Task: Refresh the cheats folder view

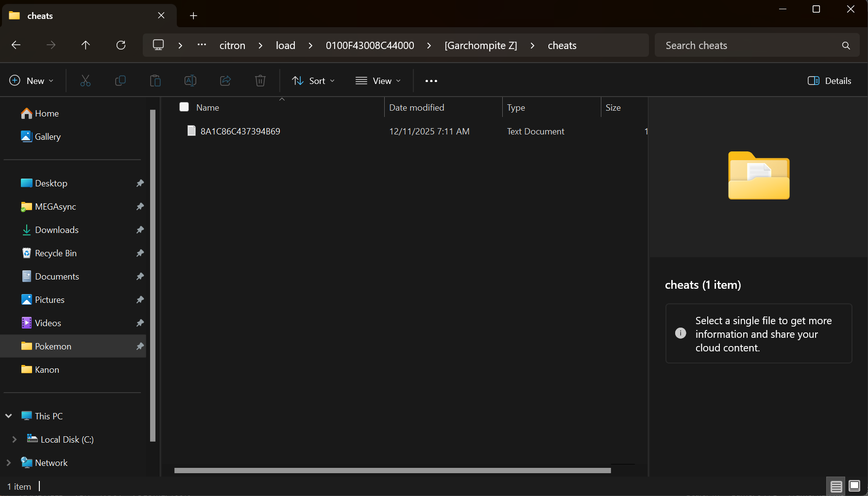Action: [x=121, y=45]
